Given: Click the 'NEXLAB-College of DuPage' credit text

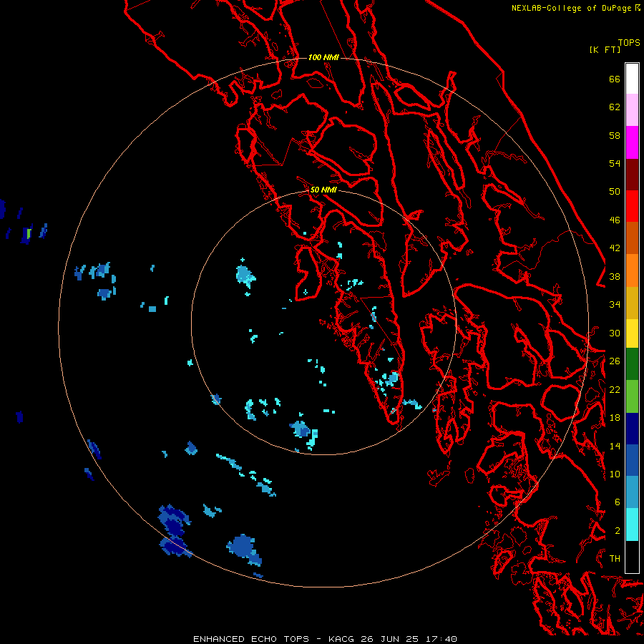Looking at the screenshot, I should point(572,8).
